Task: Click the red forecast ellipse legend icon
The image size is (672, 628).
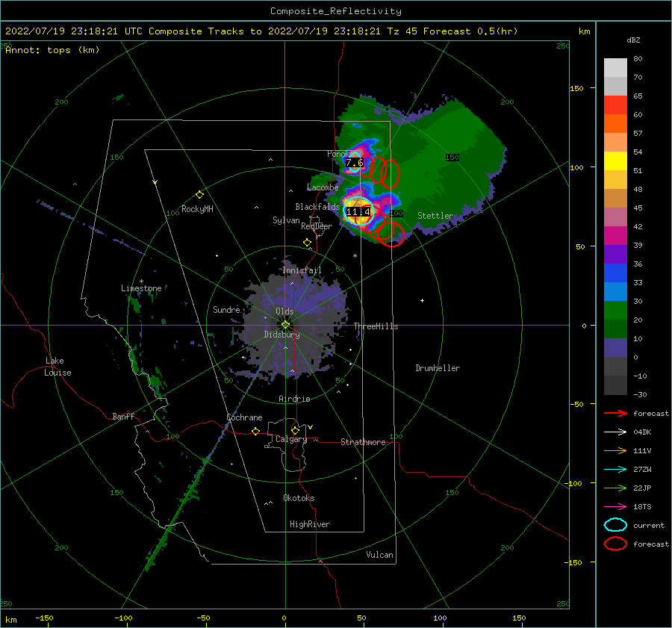Action: [615, 544]
